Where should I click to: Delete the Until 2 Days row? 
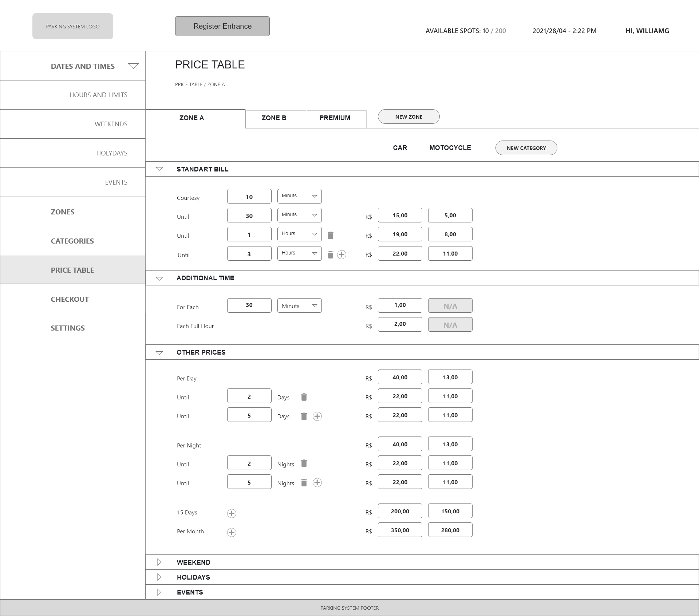304,397
